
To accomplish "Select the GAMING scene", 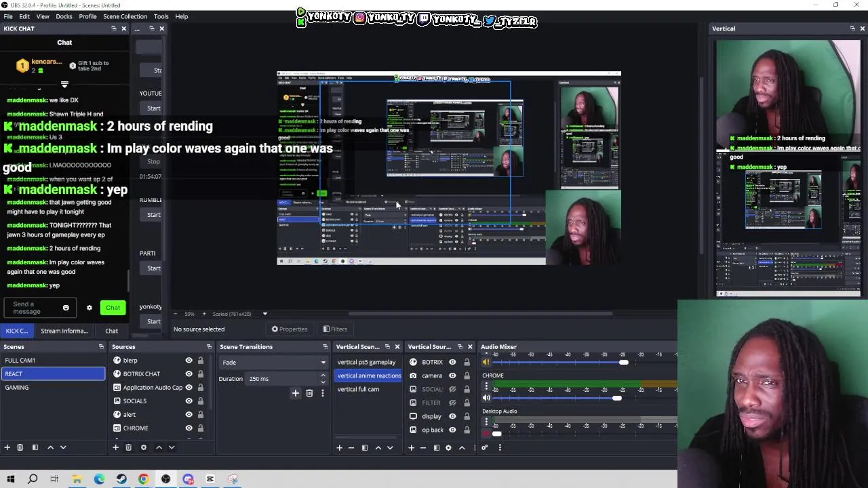I will 53,388.
